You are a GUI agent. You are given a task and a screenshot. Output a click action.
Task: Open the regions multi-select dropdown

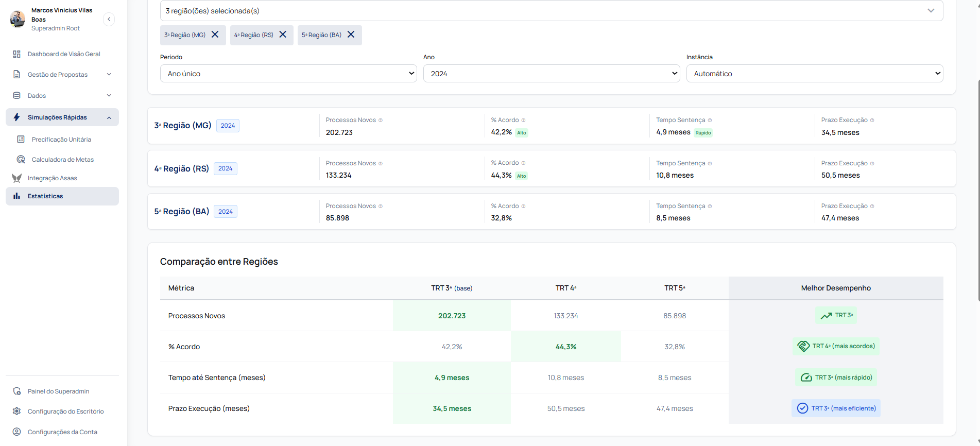tap(551, 11)
